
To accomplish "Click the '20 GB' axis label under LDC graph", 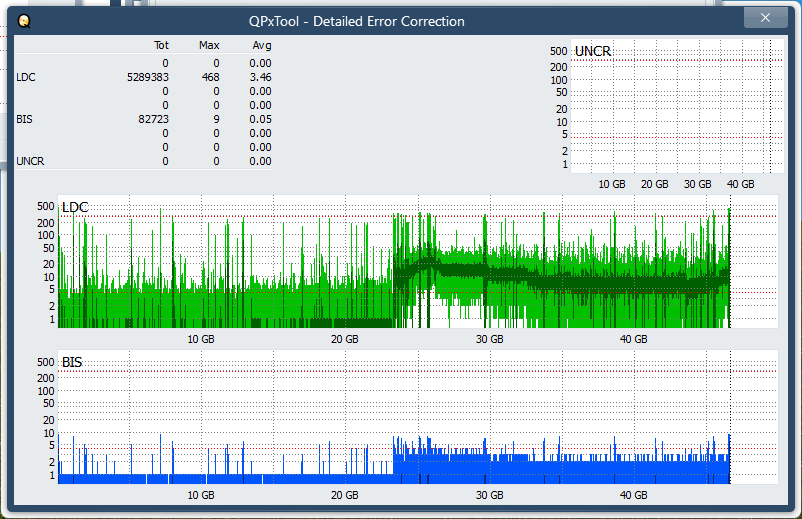I will click(x=344, y=339).
